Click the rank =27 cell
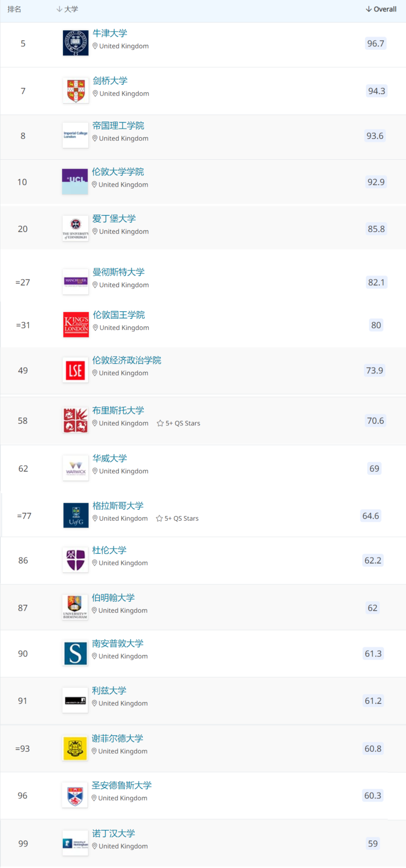The image size is (406, 868). pos(23,282)
